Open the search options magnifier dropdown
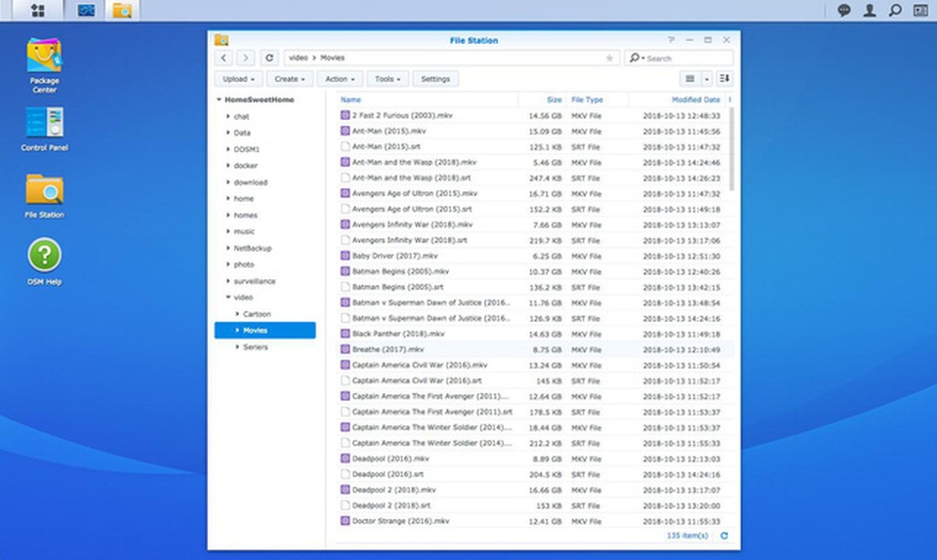Image resolution: width=937 pixels, height=560 pixels. coord(636,58)
